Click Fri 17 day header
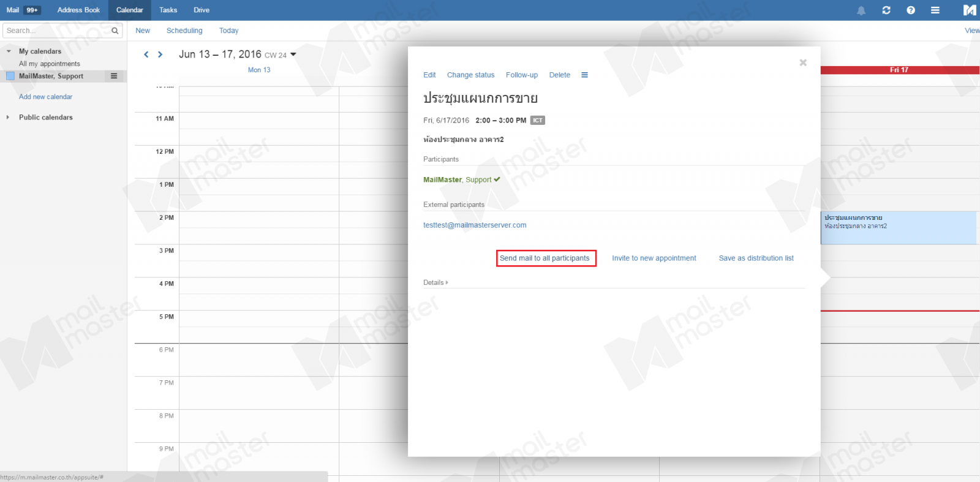 click(899, 70)
